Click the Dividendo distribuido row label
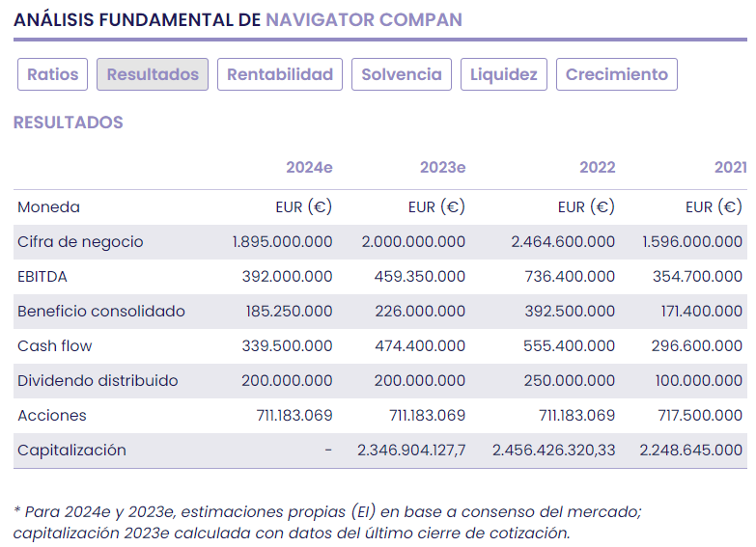 (x=98, y=381)
